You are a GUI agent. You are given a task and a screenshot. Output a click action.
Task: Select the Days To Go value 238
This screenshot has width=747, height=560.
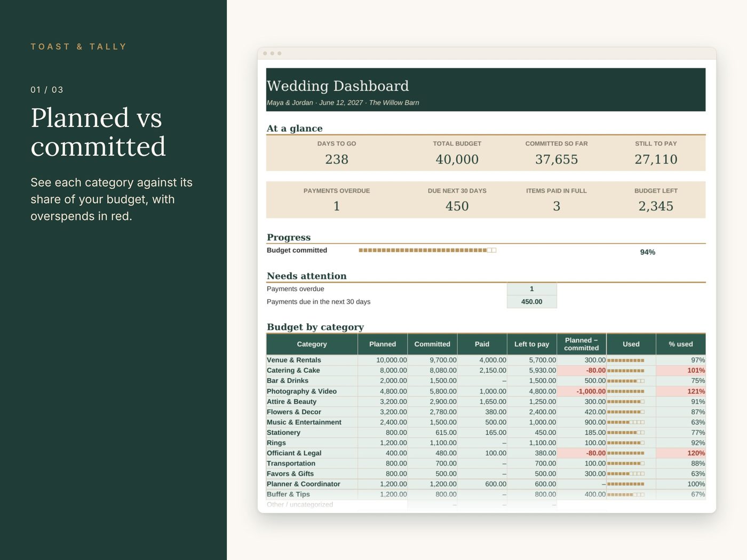337,159
